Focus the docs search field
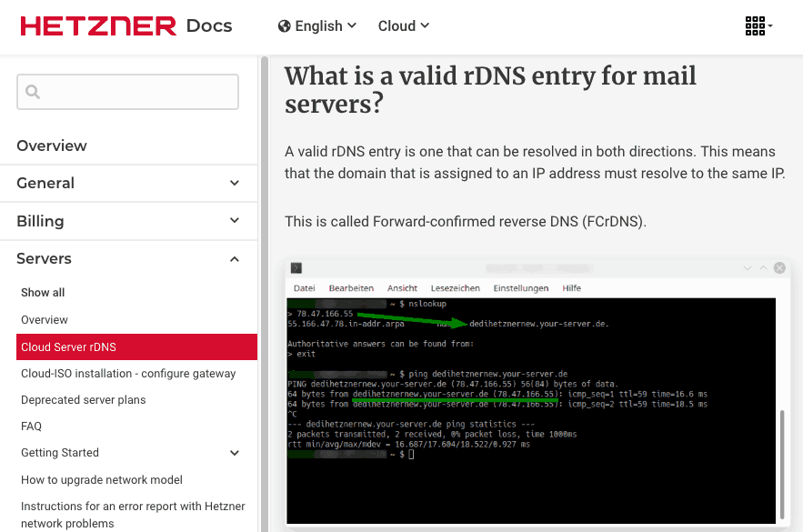The width and height of the screenshot is (803, 532). pos(127,92)
